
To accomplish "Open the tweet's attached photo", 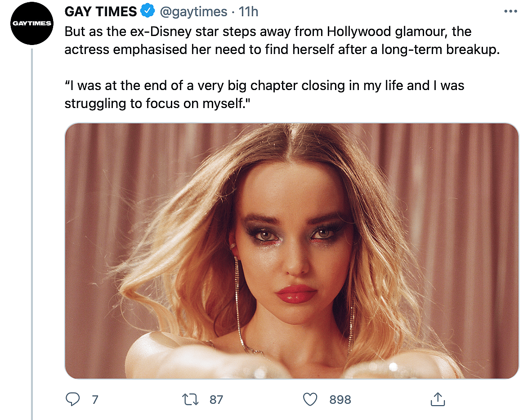I will point(292,251).
